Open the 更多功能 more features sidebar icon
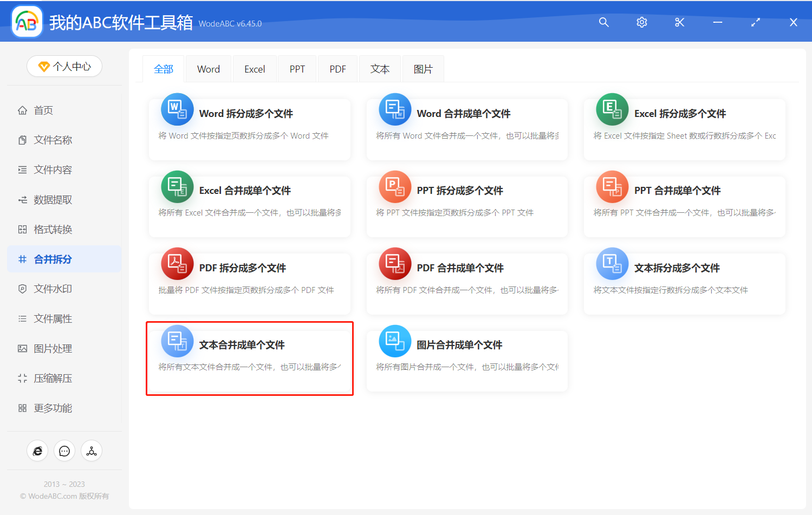Viewport: 812px width, 515px height. (x=22, y=408)
